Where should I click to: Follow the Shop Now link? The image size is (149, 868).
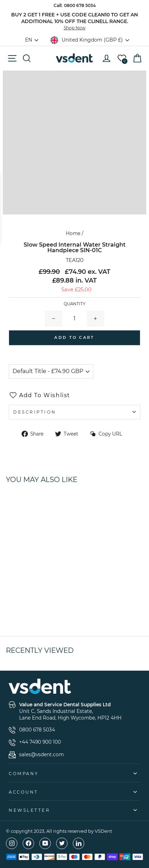(x=74, y=28)
